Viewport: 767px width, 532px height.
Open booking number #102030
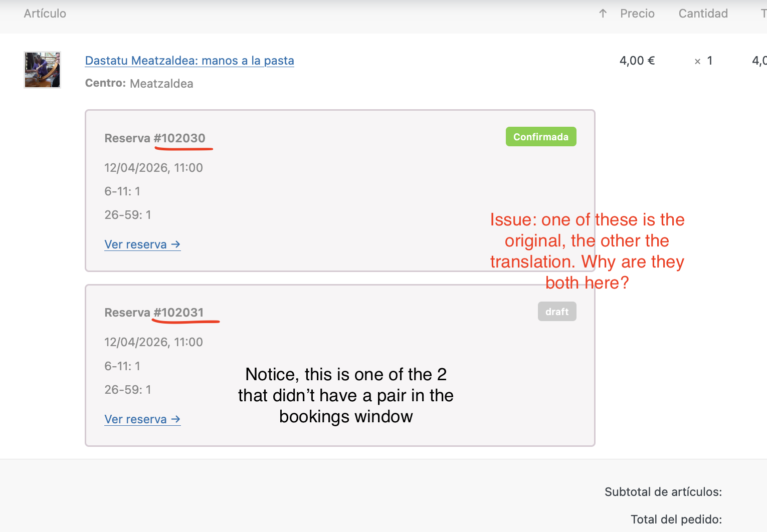point(179,138)
